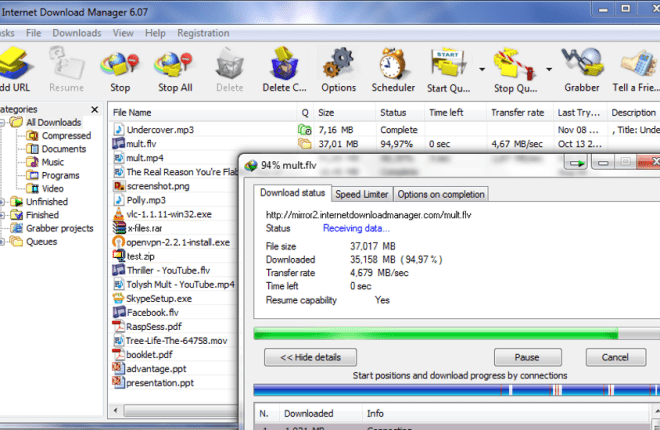This screenshot has width=660, height=430.
Task: Select the Thriller - YouTube.flv row
Action: pos(175,270)
